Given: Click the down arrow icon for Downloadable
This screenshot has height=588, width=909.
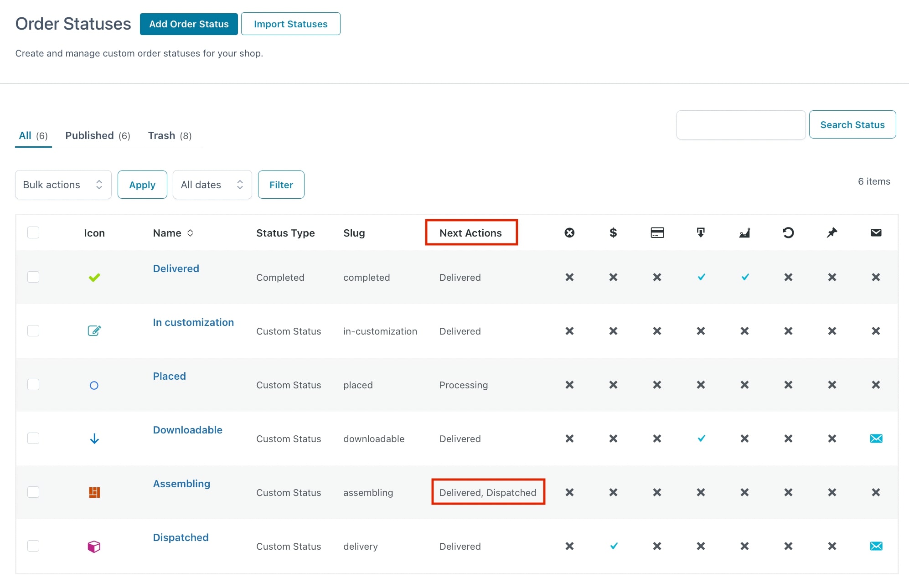Looking at the screenshot, I should [x=94, y=438].
